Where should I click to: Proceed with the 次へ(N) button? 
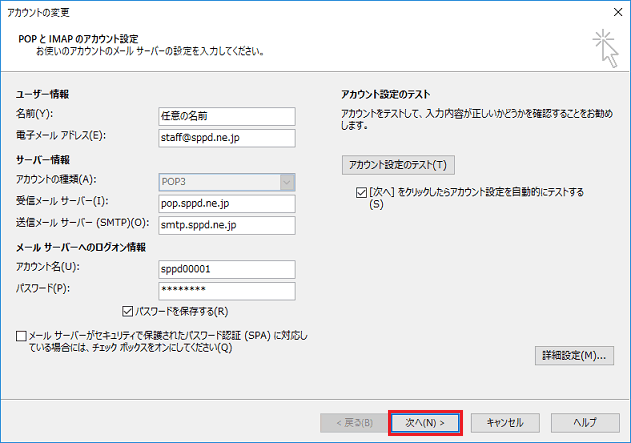click(x=425, y=422)
